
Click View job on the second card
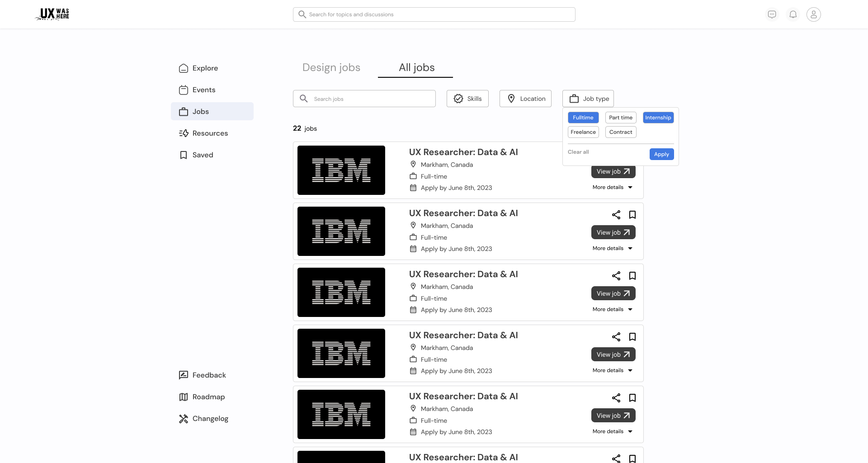coord(613,232)
